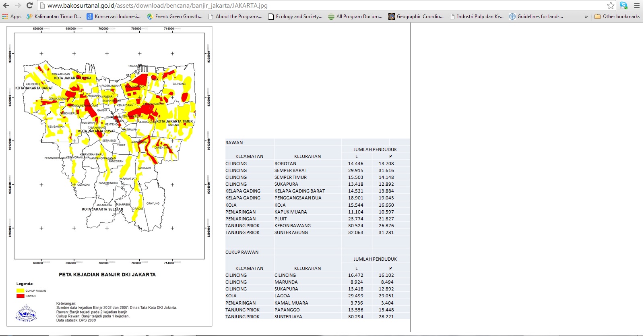The width and height of the screenshot is (644, 336).
Task: Reload the current page
Action: (29, 6)
